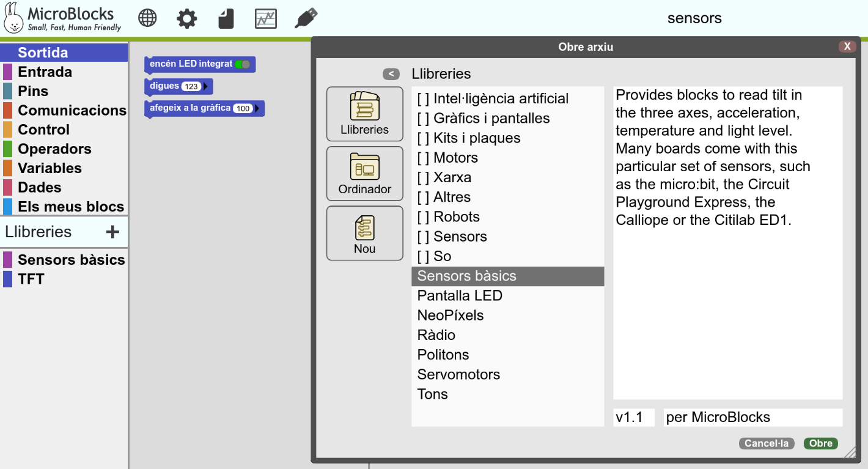Open the language globe menu
The height and width of the screenshot is (469, 868).
tap(147, 18)
